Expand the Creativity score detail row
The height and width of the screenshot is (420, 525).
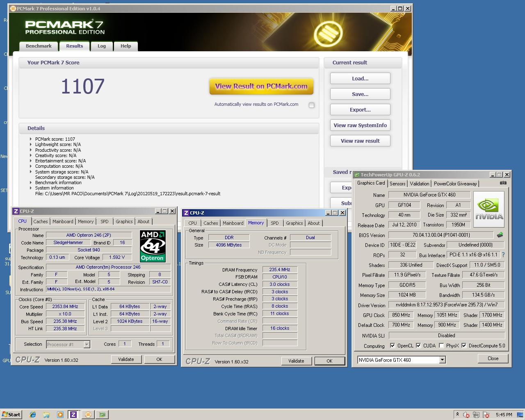pos(31,155)
